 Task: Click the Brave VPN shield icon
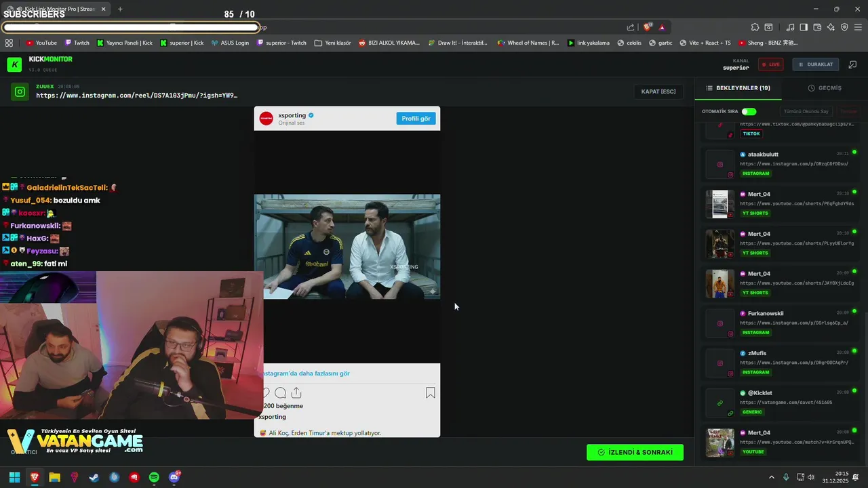click(x=844, y=27)
